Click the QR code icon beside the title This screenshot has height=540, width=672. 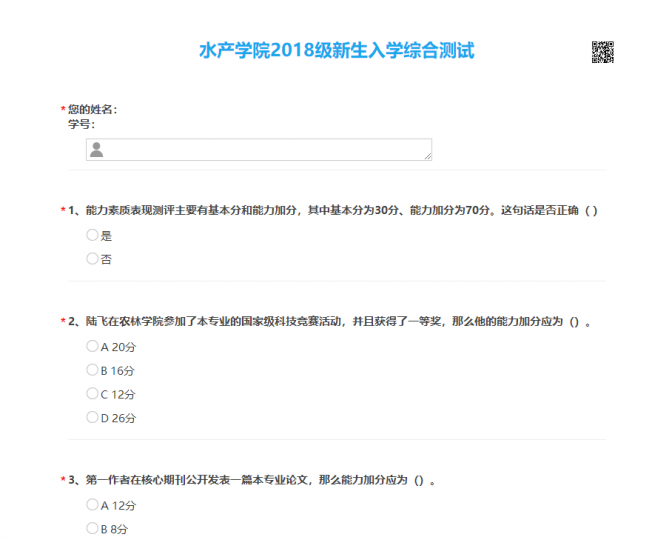point(602,52)
